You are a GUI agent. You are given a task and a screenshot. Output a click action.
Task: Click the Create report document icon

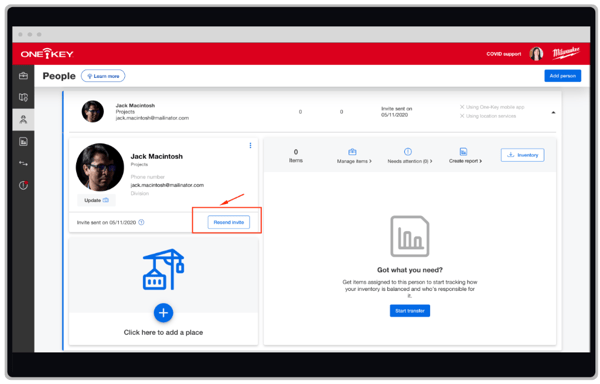pyautogui.click(x=463, y=151)
